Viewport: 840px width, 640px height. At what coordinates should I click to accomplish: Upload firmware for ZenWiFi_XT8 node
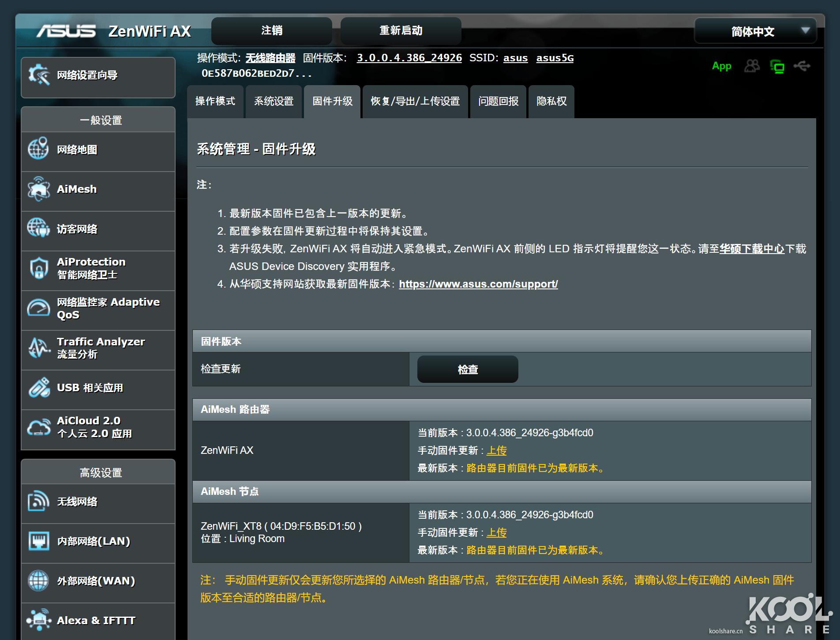click(x=497, y=532)
